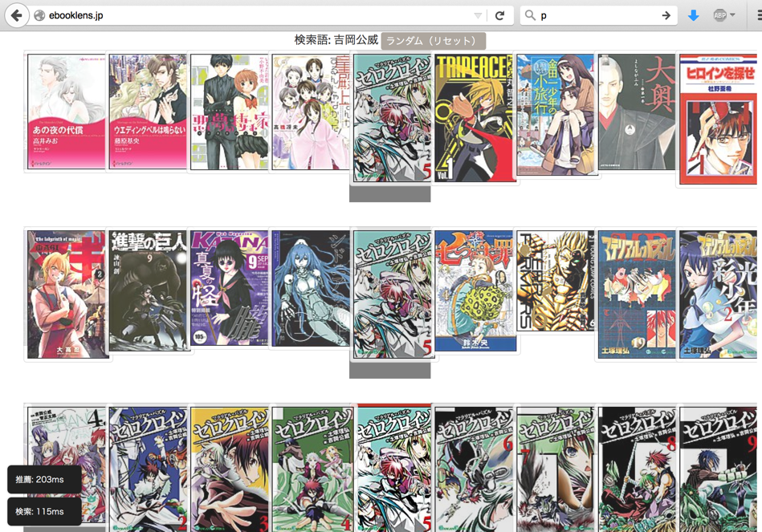762x532 pixels.
Task: Open the 金田一少年の小旅行 cover
Action: 556,115
